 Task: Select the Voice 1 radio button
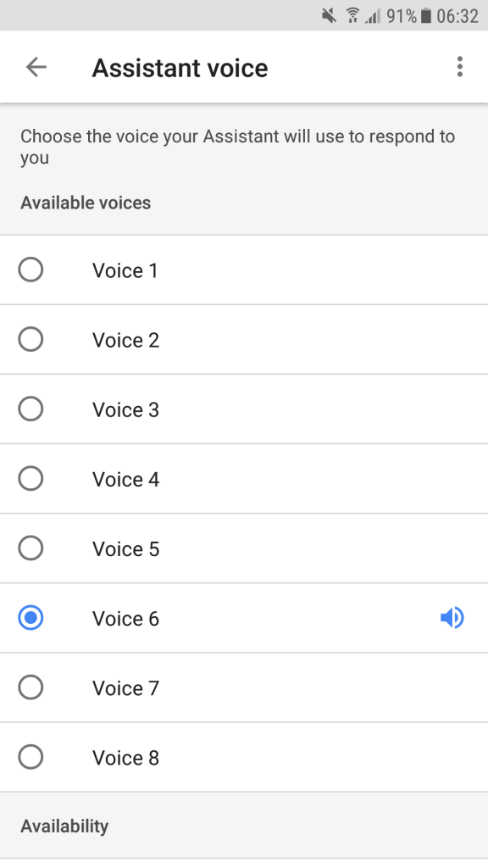(x=30, y=270)
